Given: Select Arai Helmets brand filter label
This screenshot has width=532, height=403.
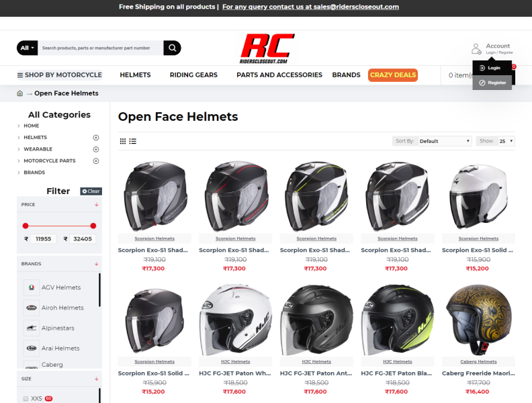Looking at the screenshot, I should (x=60, y=349).
